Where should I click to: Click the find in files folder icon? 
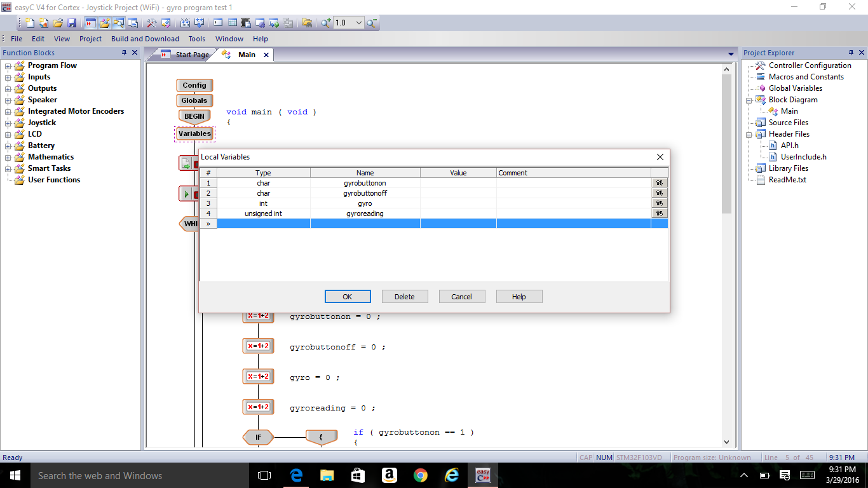pyautogui.click(x=307, y=23)
